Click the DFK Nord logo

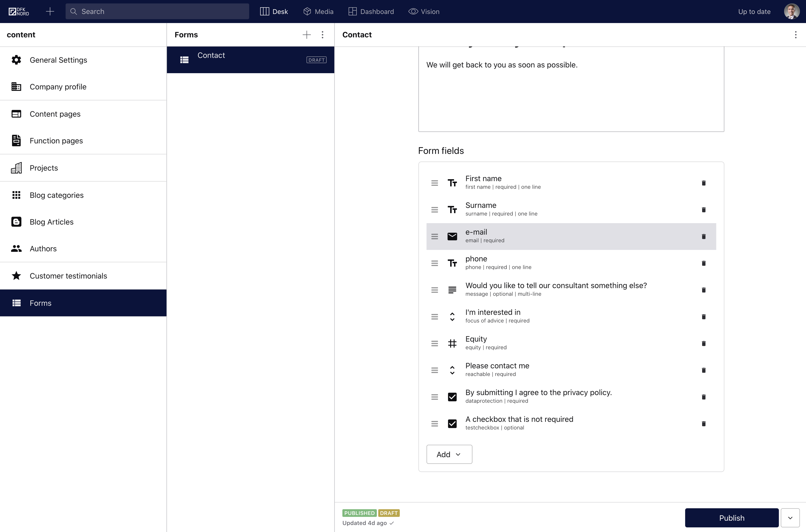pos(19,12)
